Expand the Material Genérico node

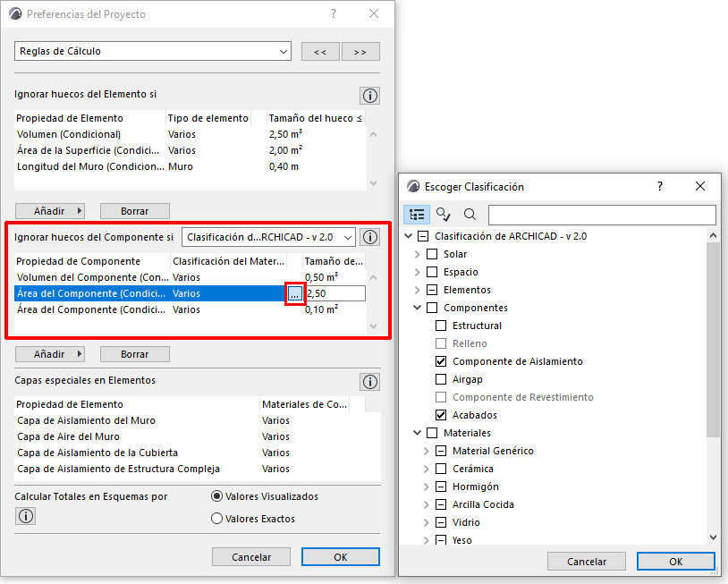tap(427, 451)
